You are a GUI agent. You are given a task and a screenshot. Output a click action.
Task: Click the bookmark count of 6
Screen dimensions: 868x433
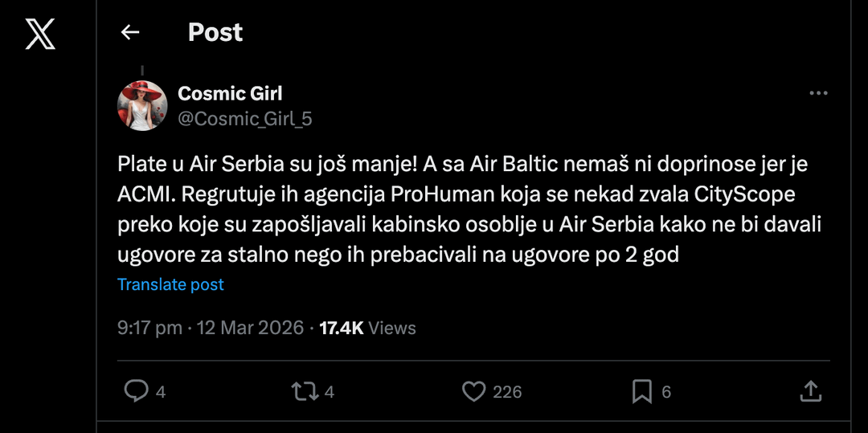point(666,392)
